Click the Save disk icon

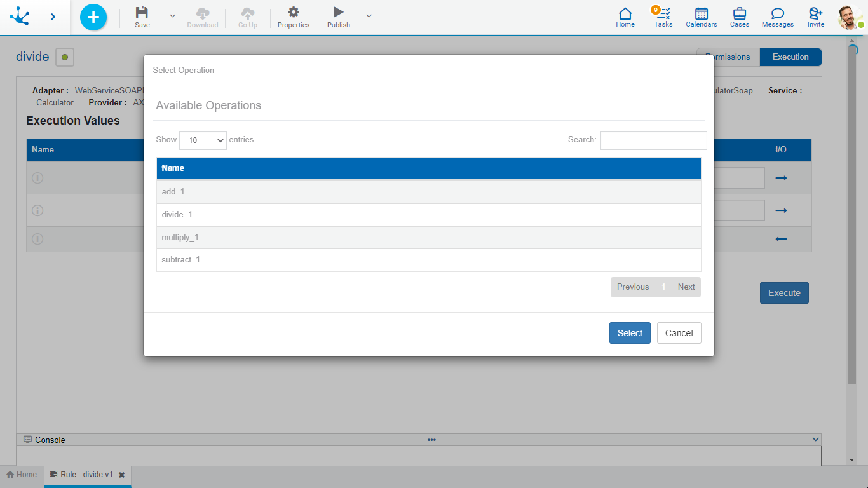pos(142,13)
